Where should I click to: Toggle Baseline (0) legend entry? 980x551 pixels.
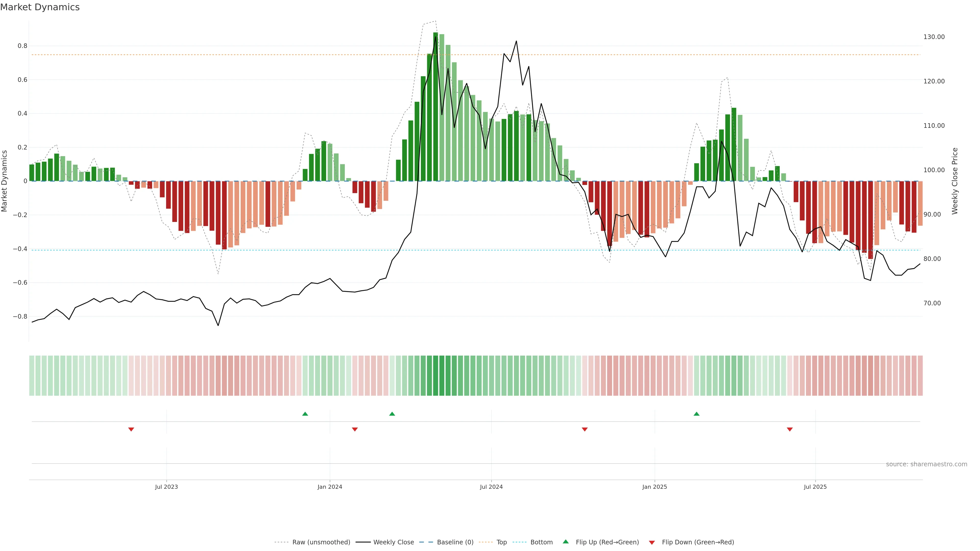[x=455, y=542]
